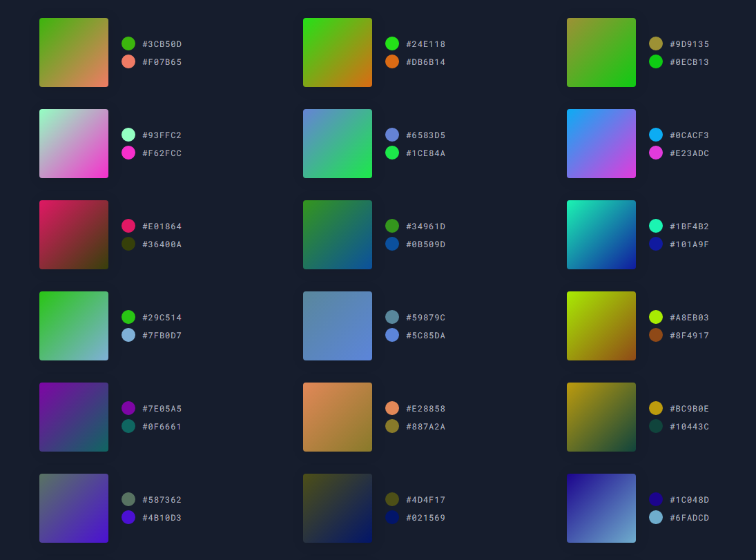This screenshot has height=560, width=756.
Task: Select the hex label #8F4917
Action: (690, 335)
